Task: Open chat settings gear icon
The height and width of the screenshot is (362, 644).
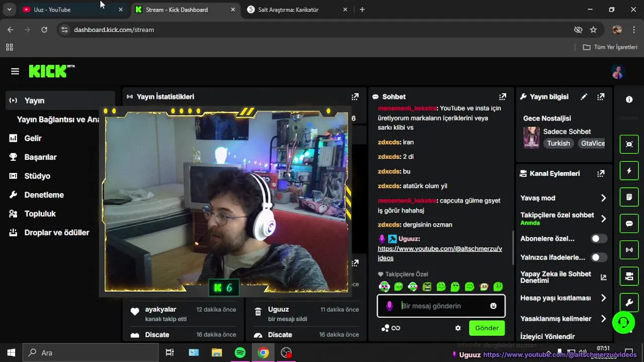Action: point(458,328)
